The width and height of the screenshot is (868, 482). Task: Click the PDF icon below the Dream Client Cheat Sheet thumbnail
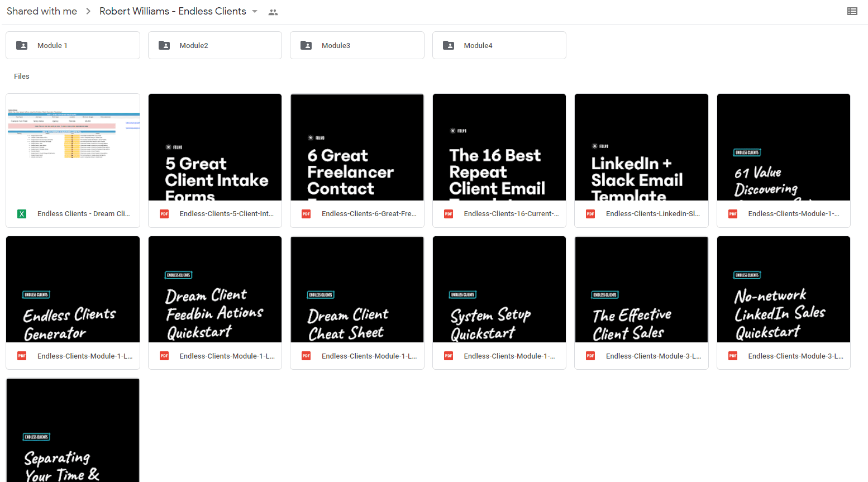[306, 356]
